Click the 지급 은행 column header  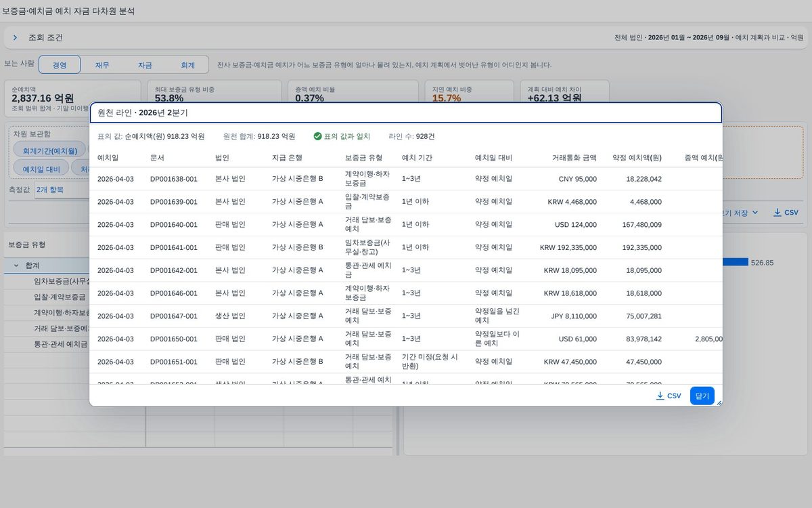click(287, 158)
